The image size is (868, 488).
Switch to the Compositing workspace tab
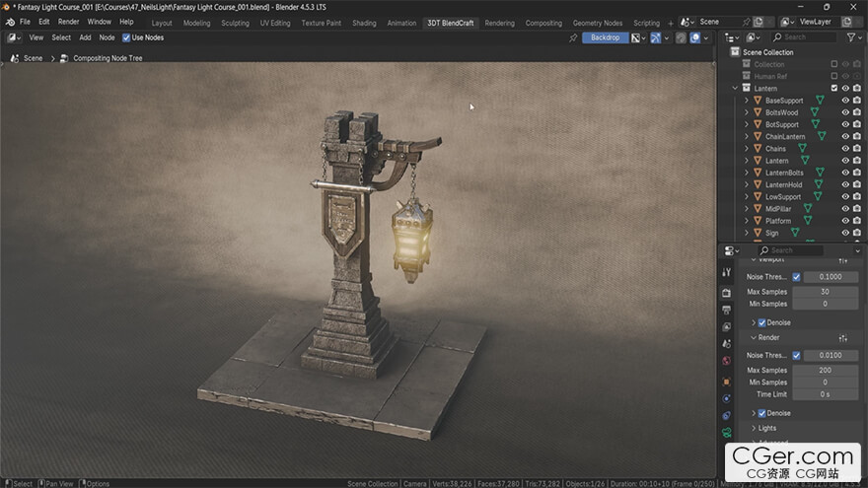543,22
